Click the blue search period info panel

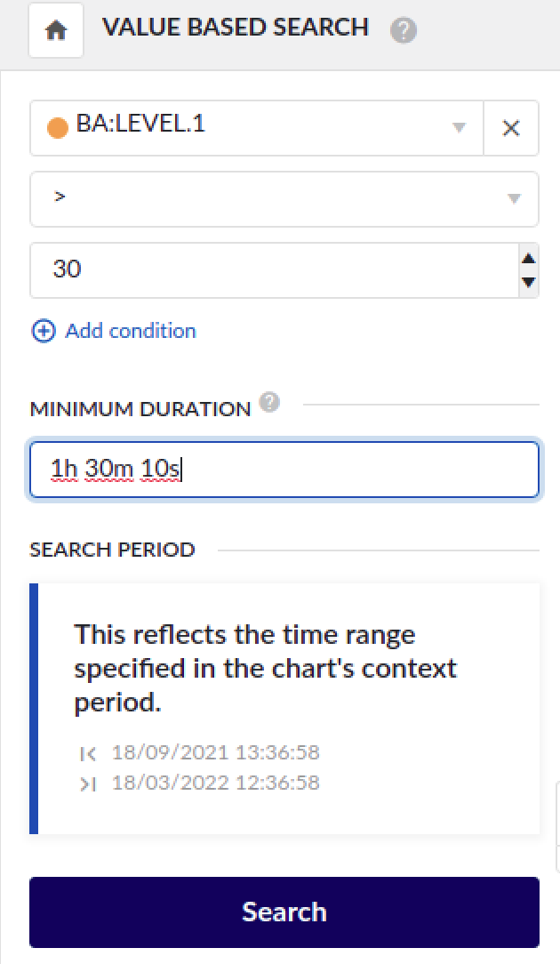click(284, 707)
